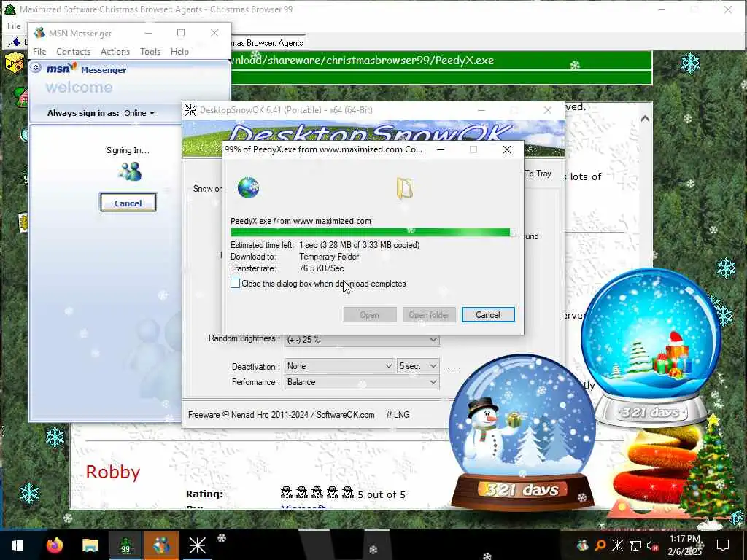747x560 pixels.
Task: Click the folder icon in download dialog
Action: coord(404,188)
